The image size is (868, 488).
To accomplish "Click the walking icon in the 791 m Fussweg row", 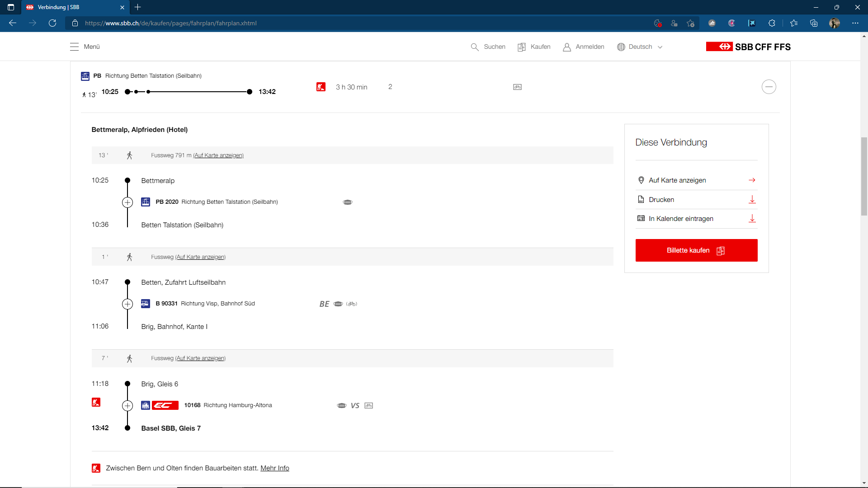I will click(129, 155).
